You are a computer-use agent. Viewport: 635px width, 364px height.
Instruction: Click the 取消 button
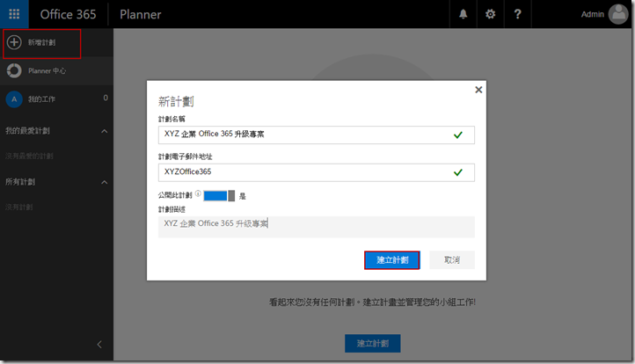point(452,260)
